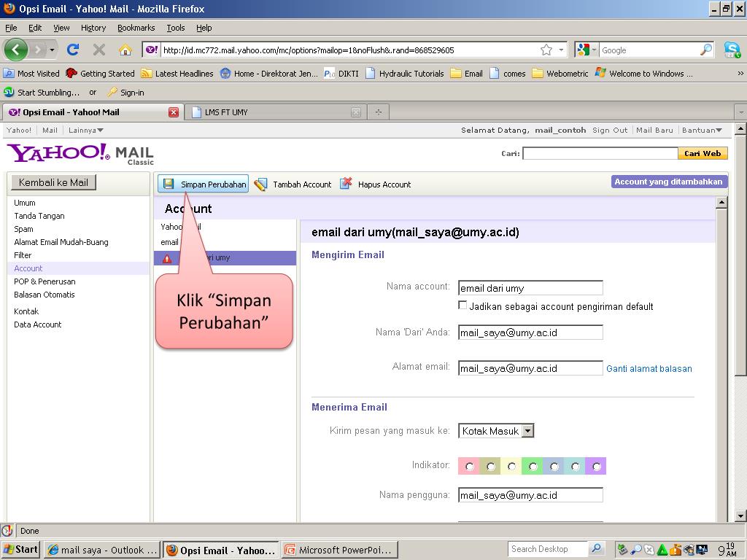Open the Windows Start button
The image size is (747, 560).
(20, 550)
